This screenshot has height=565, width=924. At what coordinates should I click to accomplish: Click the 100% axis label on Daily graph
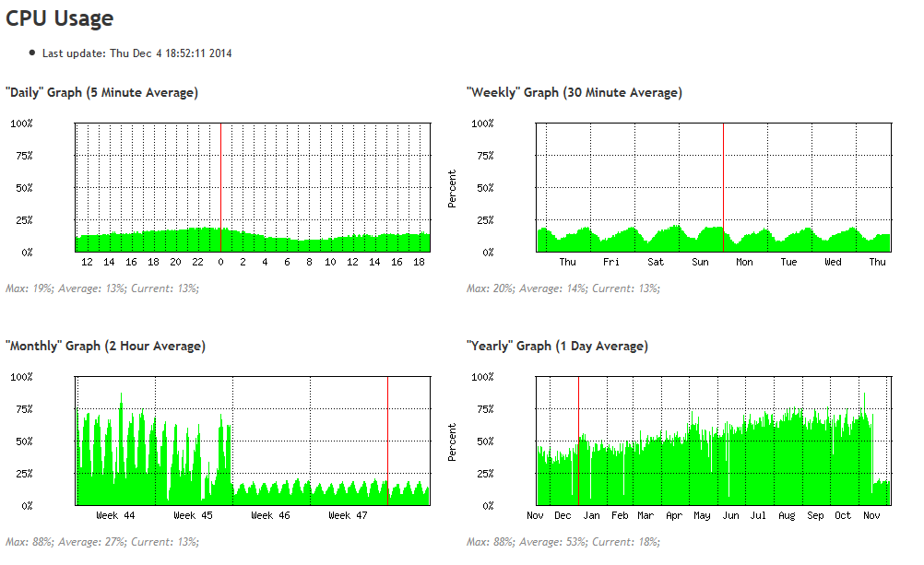coord(22,124)
